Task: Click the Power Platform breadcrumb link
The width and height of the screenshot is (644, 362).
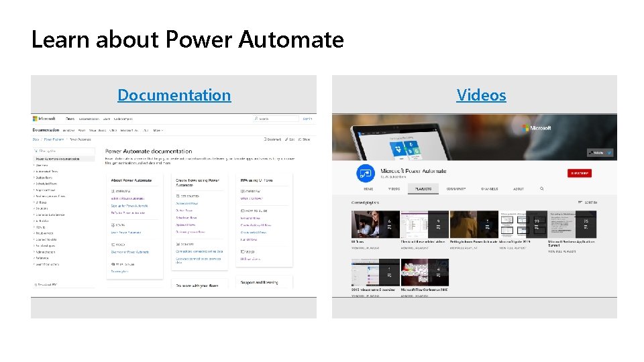Action: pos(54,139)
